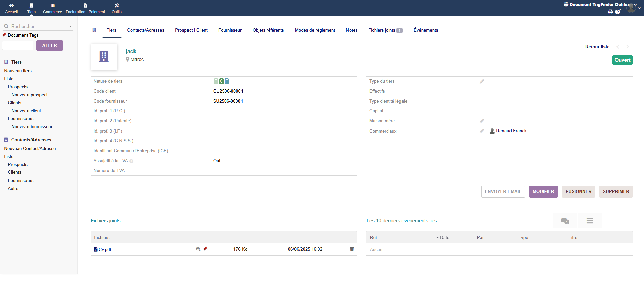Click the print icon in top bar
This screenshot has width=644, height=304.
(610, 12)
